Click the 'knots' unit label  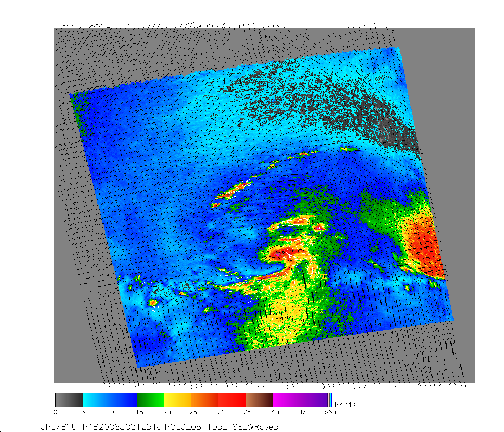coord(345,405)
